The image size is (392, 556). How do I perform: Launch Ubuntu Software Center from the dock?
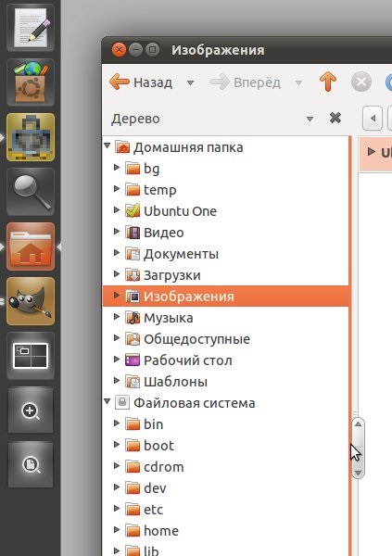(x=31, y=82)
